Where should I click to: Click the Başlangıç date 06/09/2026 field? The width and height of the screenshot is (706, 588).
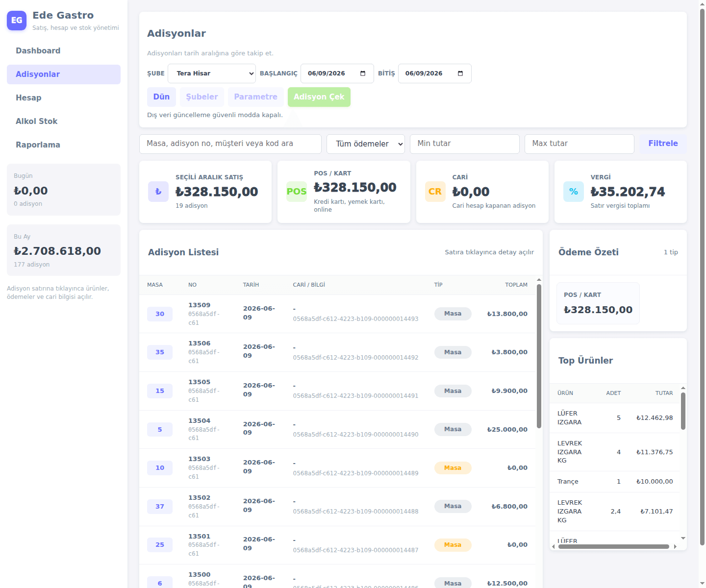coord(337,73)
